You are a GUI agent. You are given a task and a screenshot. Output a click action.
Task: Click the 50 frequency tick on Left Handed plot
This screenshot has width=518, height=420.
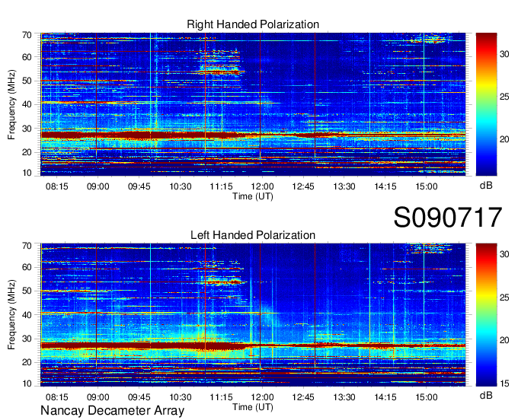tap(27, 291)
